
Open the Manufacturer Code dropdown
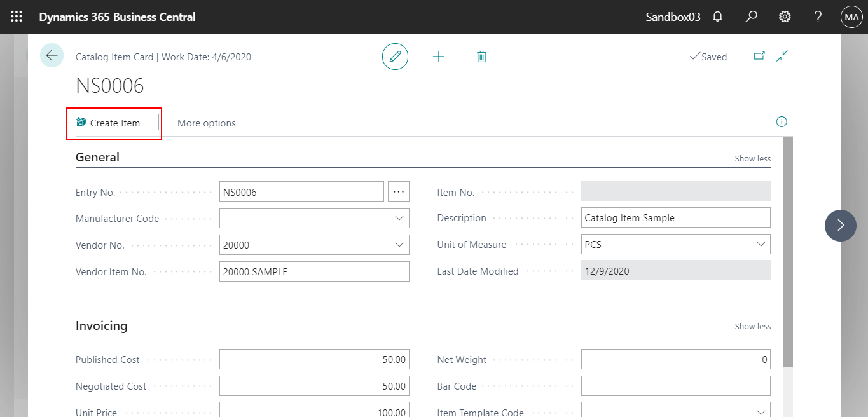tap(399, 218)
